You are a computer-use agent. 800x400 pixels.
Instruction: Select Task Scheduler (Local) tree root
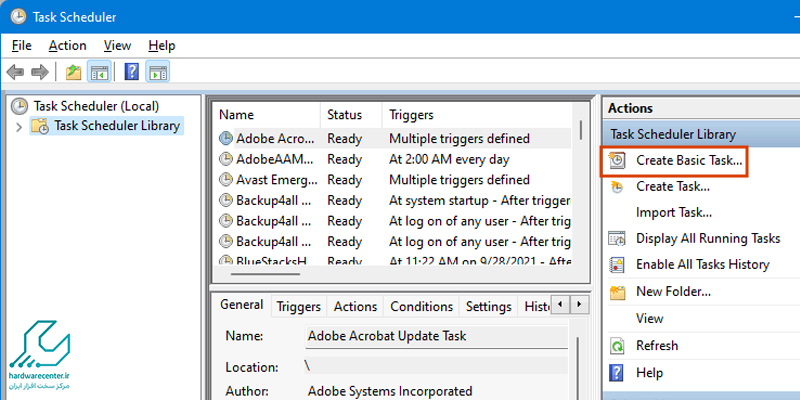click(96, 106)
